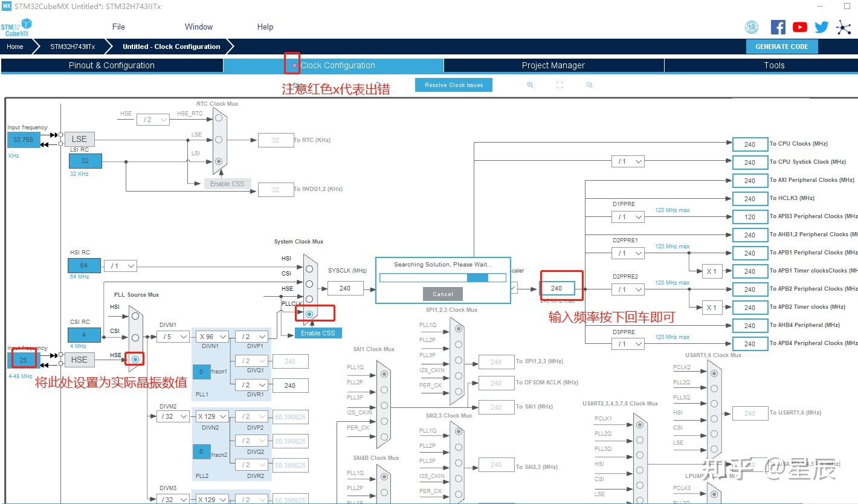Edit the fracn2 value field
Image resolution: width=858 pixels, height=504 pixels.
pos(201,451)
